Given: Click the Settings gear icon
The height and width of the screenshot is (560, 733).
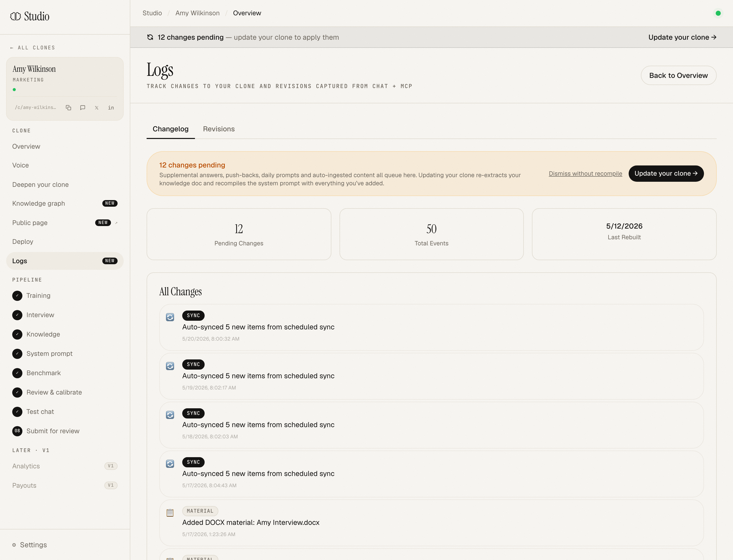Looking at the screenshot, I should click(x=14, y=545).
